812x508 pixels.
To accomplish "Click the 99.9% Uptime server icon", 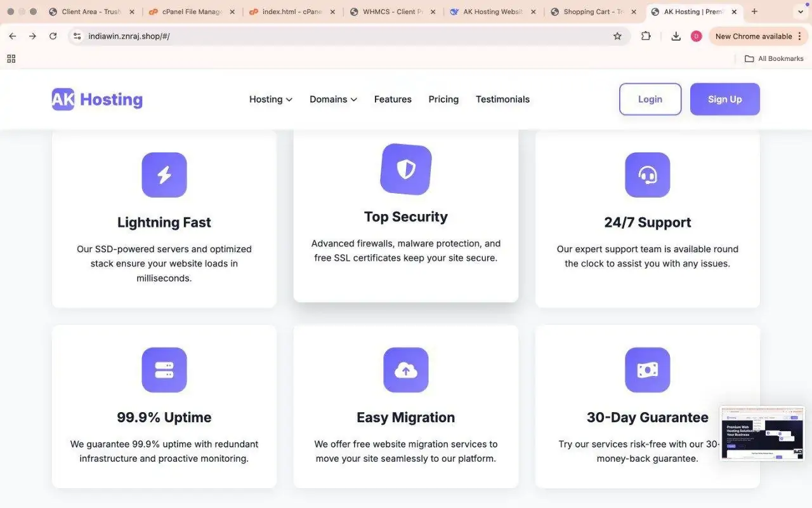I will tap(164, 370).
